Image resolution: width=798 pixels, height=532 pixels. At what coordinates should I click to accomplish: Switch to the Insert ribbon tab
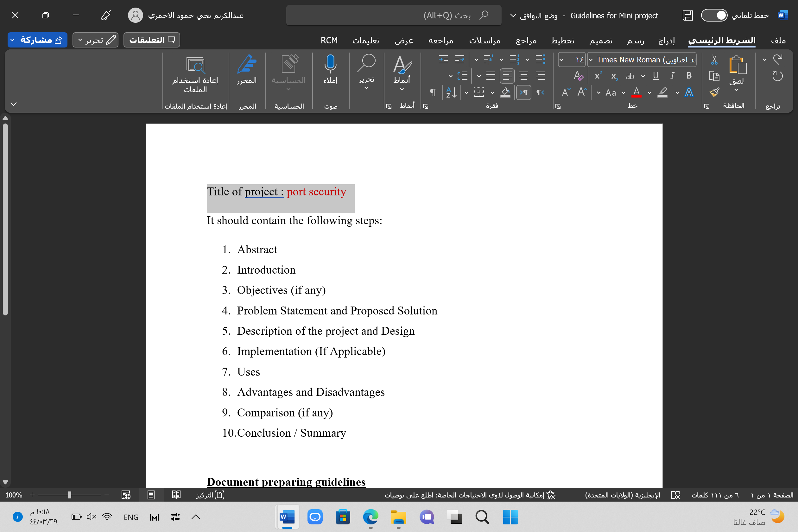[666, 41]
